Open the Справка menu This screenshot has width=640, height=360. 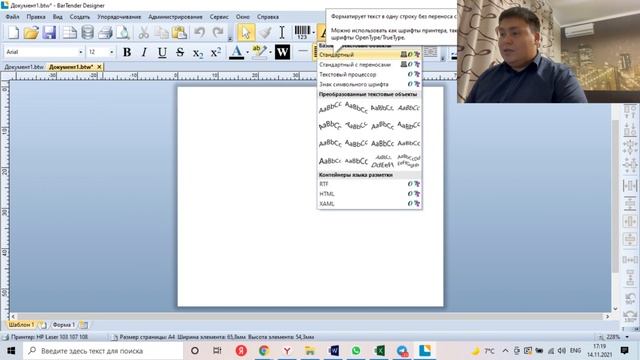coord(268,17)
